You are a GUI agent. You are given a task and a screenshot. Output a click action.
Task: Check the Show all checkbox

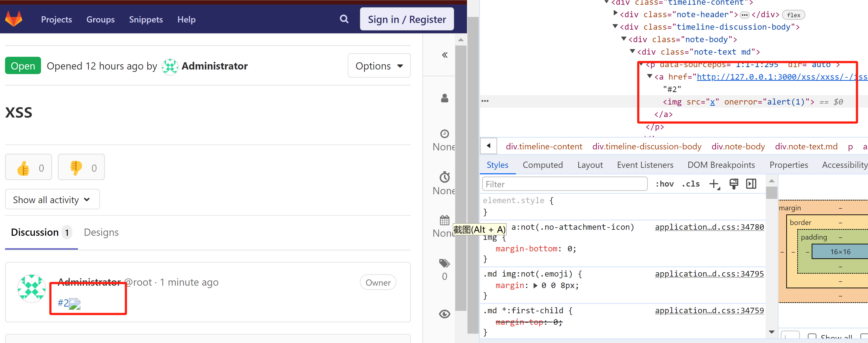click(812, 337)
